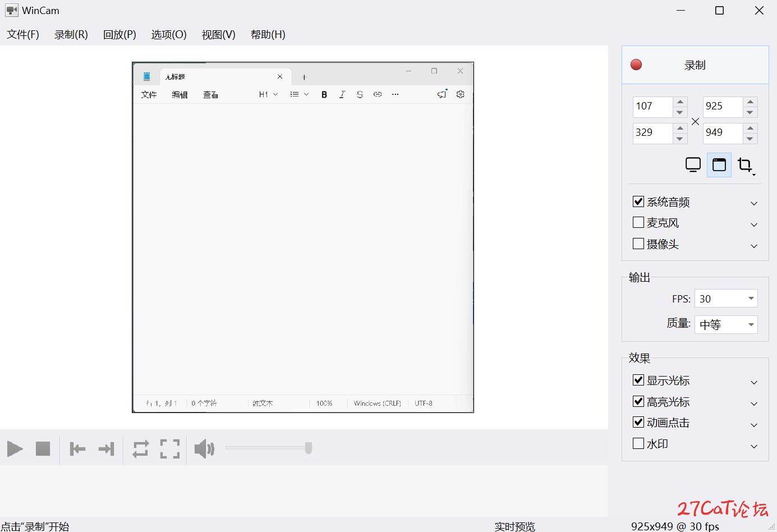Viewport: 777px width, 532px height.
Task: Enable the 麦克风 checkbox
Action: [638, 223]
